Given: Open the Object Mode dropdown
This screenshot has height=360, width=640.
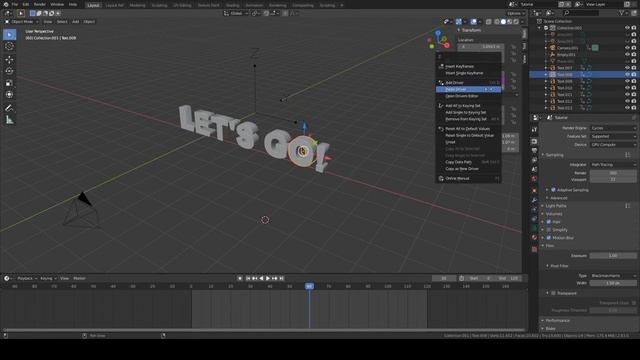Looking at the screenshot, I should [22, 22].
